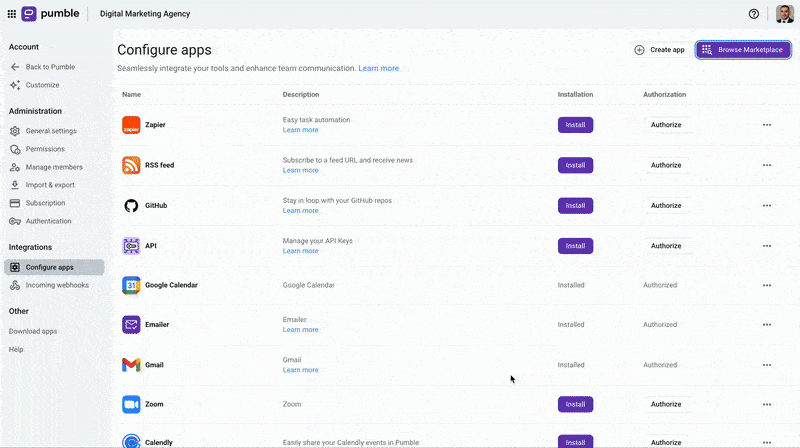Authorize the RSS feed app
Image resolution: width=800 pixels, height=448 pixels.
pos(666,165)
